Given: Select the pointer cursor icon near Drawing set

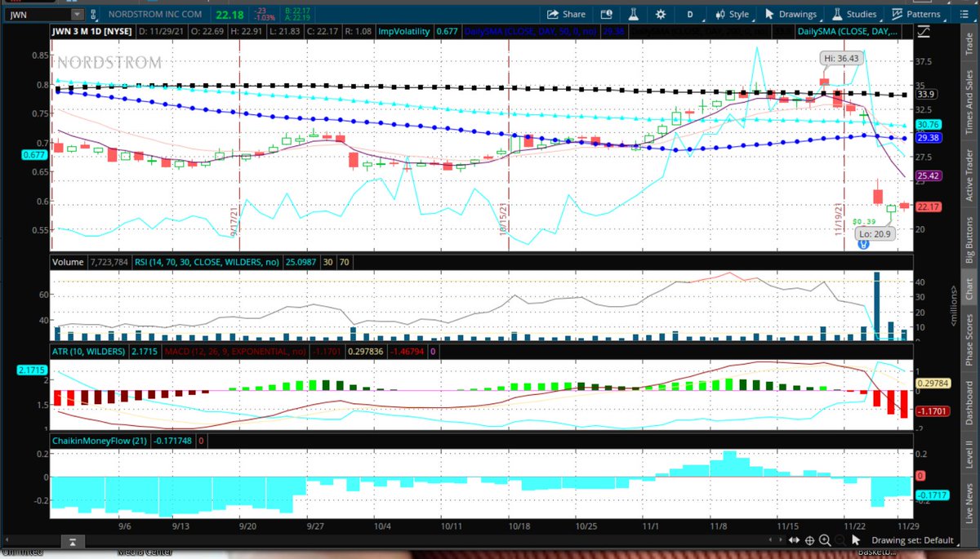Looking at the screenshot, I should pos(856,539).
